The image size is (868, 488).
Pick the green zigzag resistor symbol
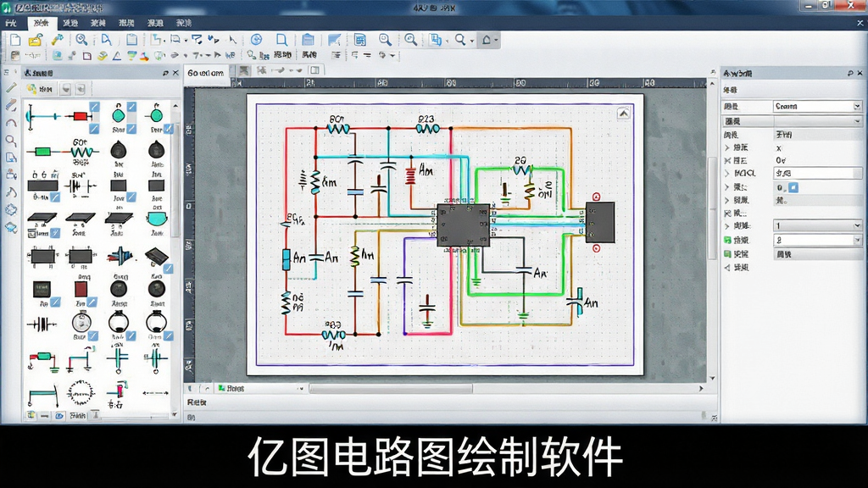(82, 151)
